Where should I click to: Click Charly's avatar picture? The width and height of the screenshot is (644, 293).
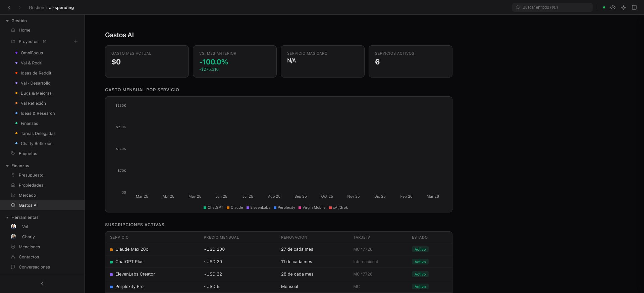tap(13, 237)
